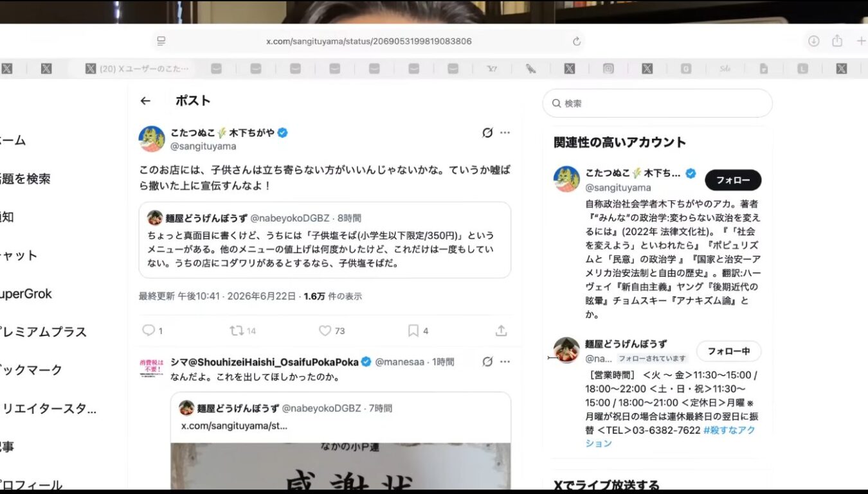
Task: Switch to the Yahoo 'Y!' tab
Action: click(x=492, y=69)
